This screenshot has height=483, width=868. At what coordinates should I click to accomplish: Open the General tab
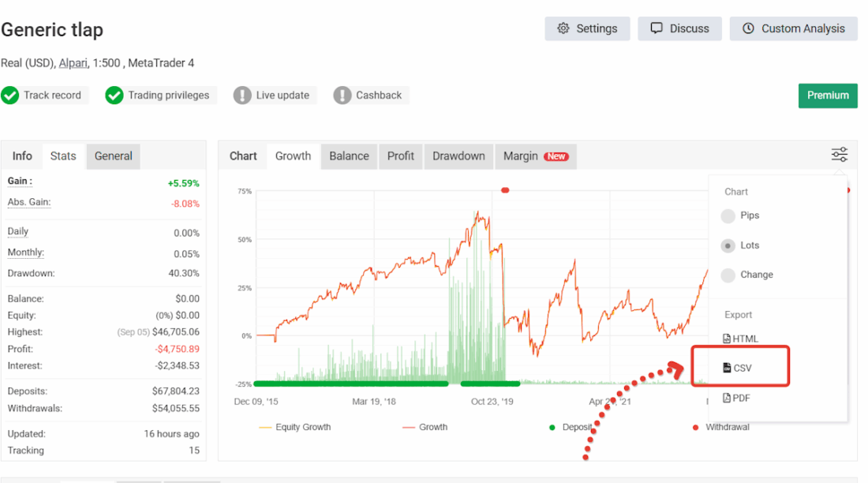point(113,156)
